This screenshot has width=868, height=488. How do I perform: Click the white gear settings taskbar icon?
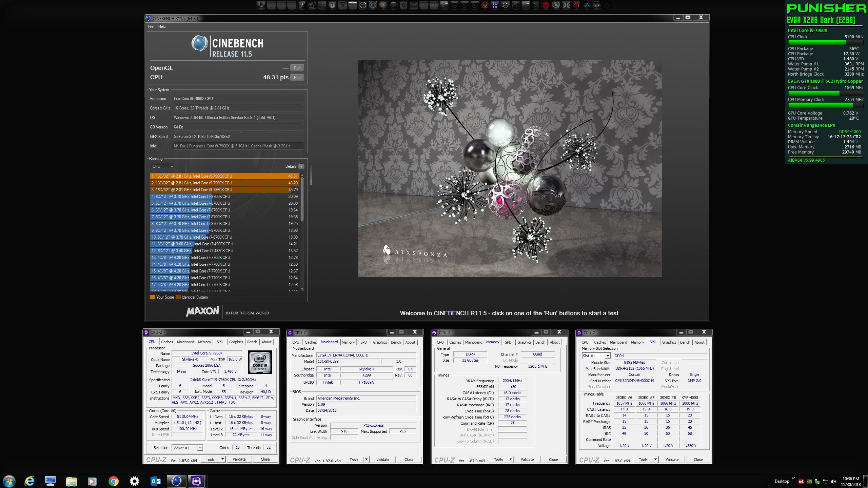point(134,481)
